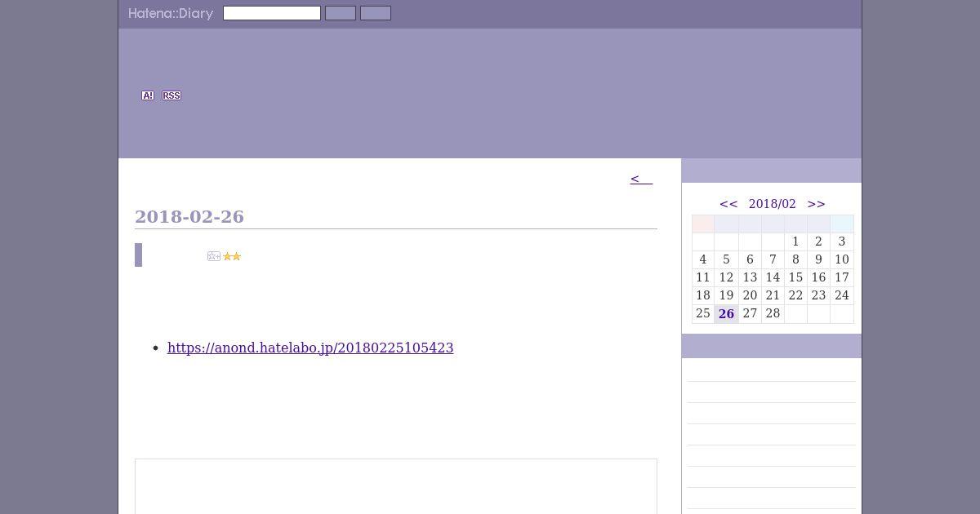Click the A! antenna icon
Screen dimensions: 980x514
(x=148, y=95)
